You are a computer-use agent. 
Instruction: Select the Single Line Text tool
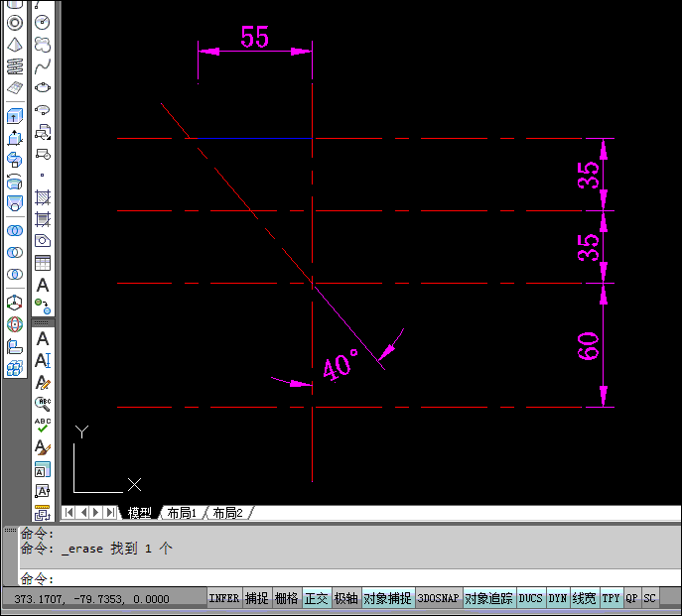(x=43, y=360)
